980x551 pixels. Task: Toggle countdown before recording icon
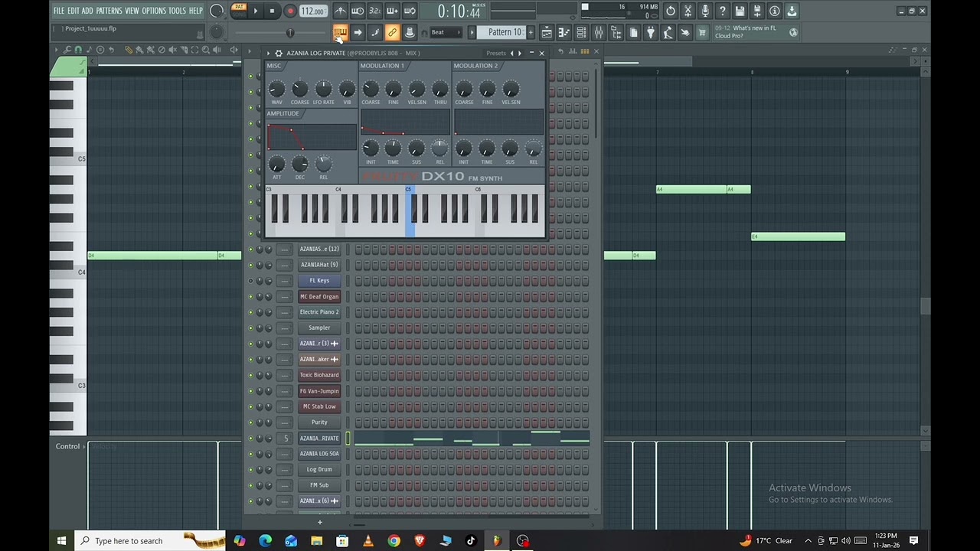374,11
